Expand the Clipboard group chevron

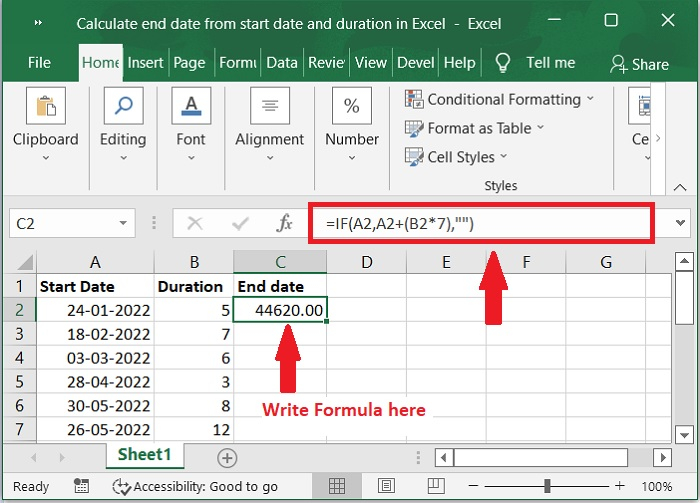(x=46, y=158)
